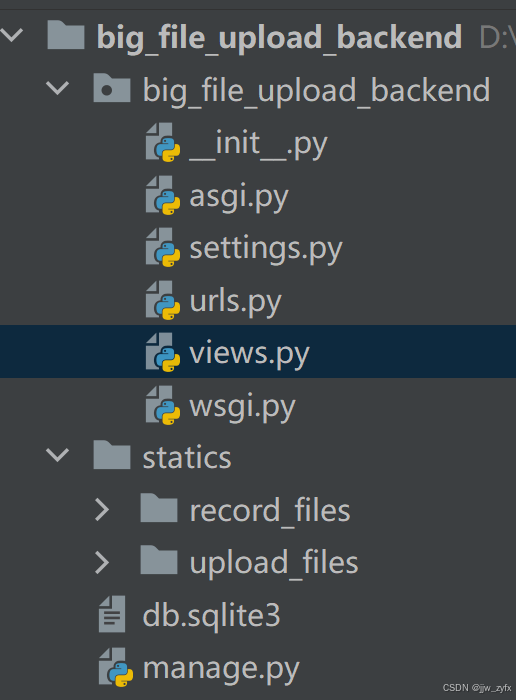
Task: Select the db.sqlite3 file label
Action: pos(211,616)
